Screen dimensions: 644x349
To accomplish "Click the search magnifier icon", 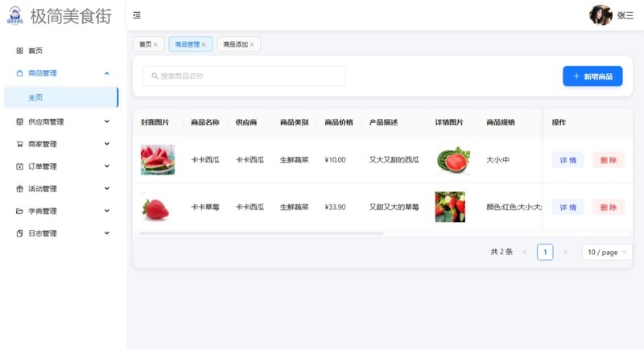I will pyautogui.click(x=155, y=76).
